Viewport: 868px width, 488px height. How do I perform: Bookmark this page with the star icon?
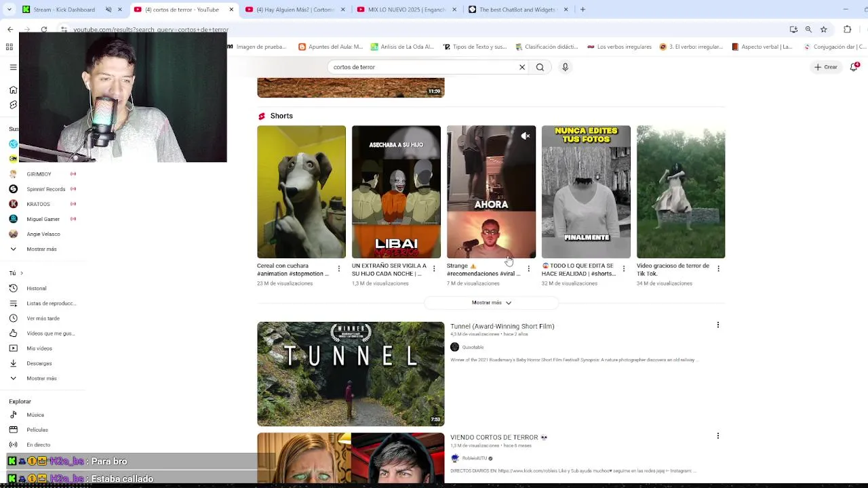[823, 29]
